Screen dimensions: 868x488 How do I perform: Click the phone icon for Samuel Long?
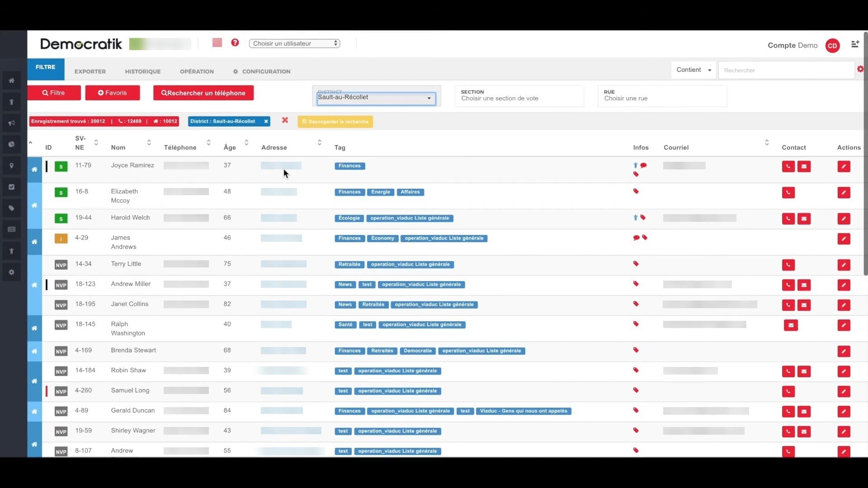tap(788, 391)
